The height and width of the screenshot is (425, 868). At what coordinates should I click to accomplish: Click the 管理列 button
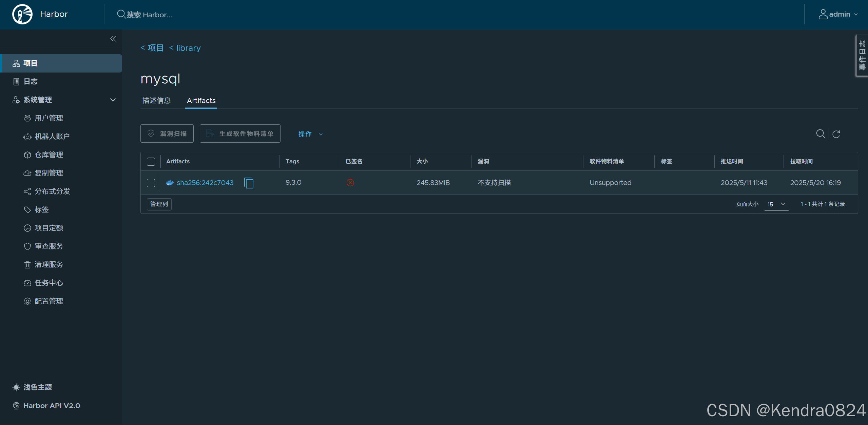click(x=159, y=204)
